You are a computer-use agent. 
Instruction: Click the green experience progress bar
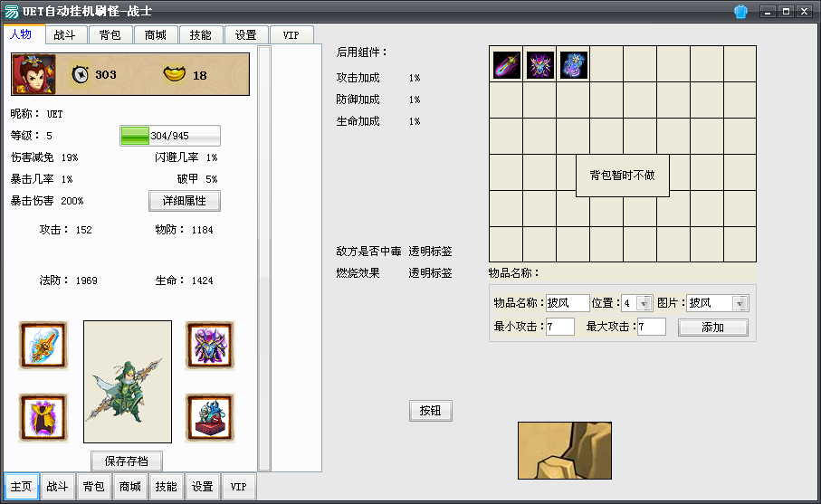click(x=169, y=136)
